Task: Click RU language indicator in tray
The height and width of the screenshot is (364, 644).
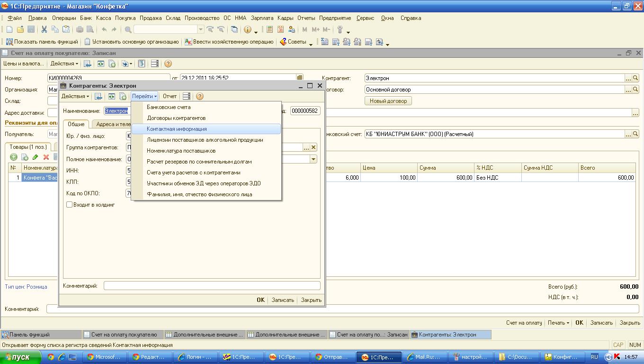Action: (x=594, y=357)
